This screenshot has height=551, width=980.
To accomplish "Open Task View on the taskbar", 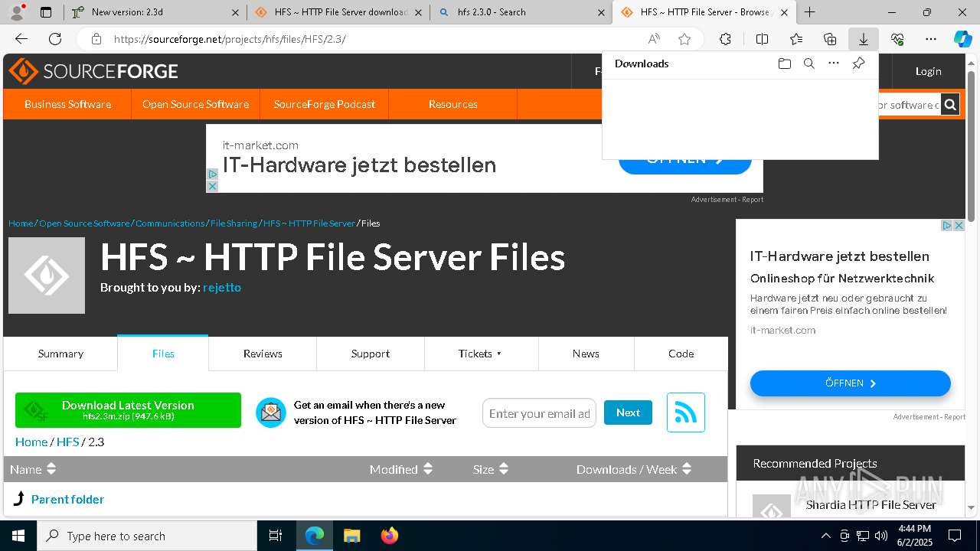I will pos(276,536).
